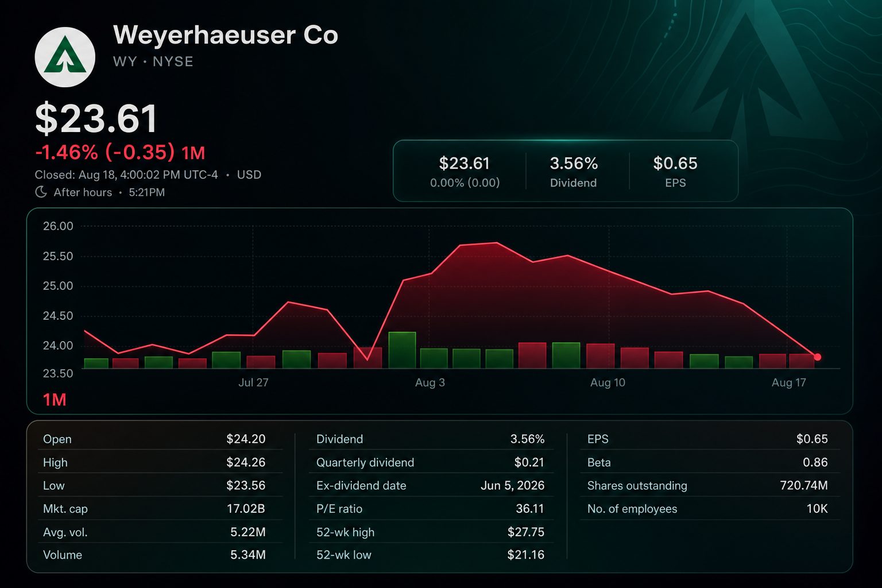Viewport: 882px width, 588px height.
Task: Click the 26.00 y-axis label
Action: pos(58,226)
